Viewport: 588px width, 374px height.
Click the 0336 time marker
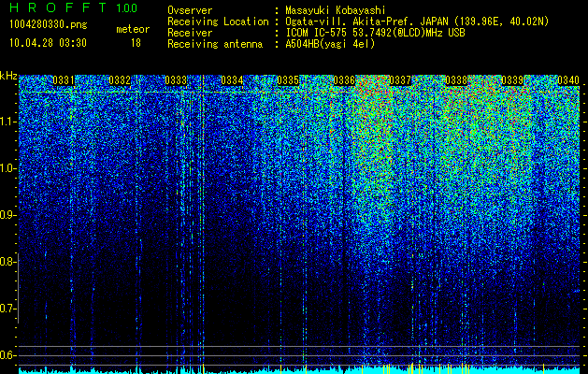pos(344,80)
